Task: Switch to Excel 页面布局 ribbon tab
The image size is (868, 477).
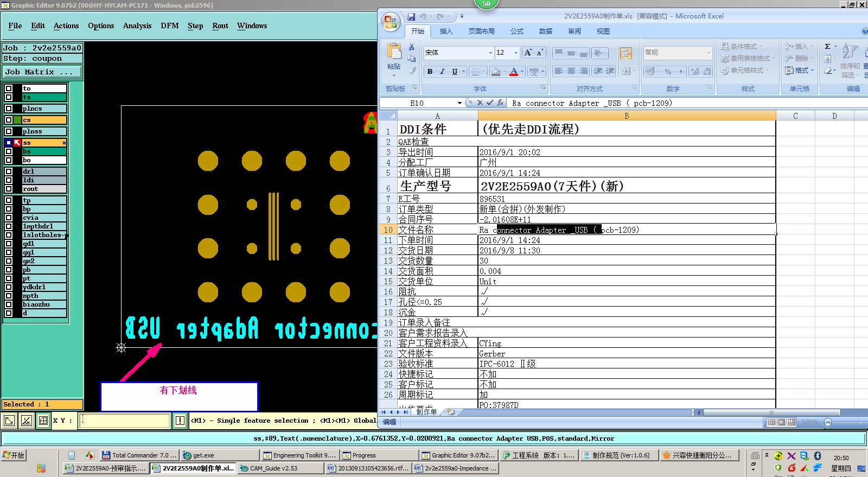Action: point(482,31)
